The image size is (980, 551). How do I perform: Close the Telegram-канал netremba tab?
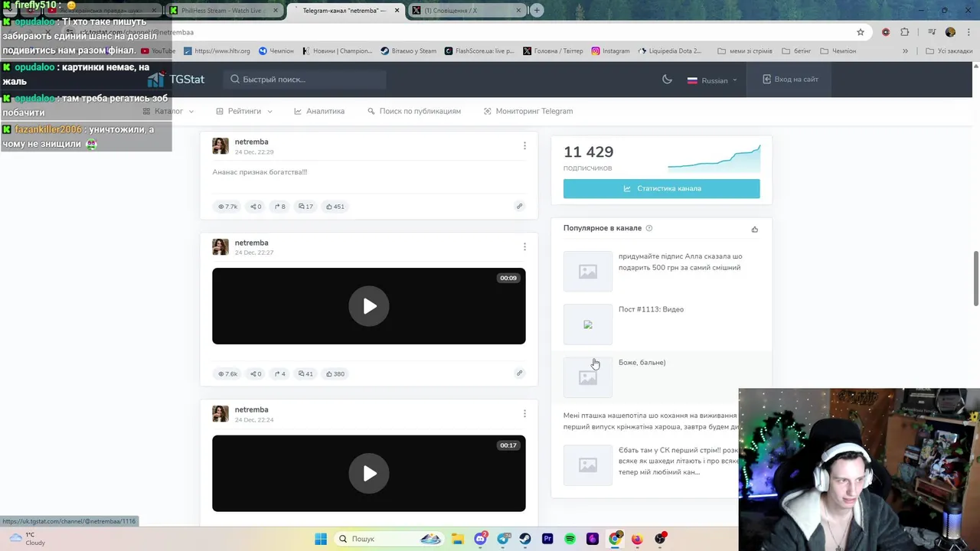point(397,11)
